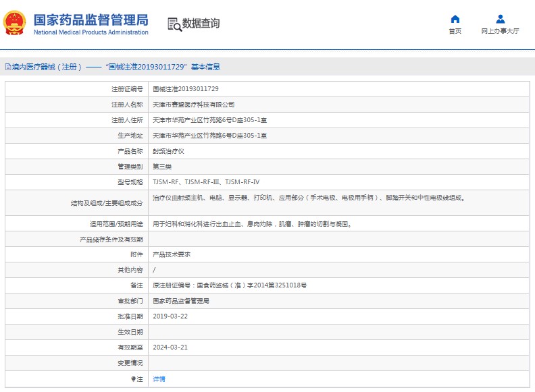Click the 批准日期 label cell
Viewport: 535px width, 392px height.
click(x=77, y=316)
